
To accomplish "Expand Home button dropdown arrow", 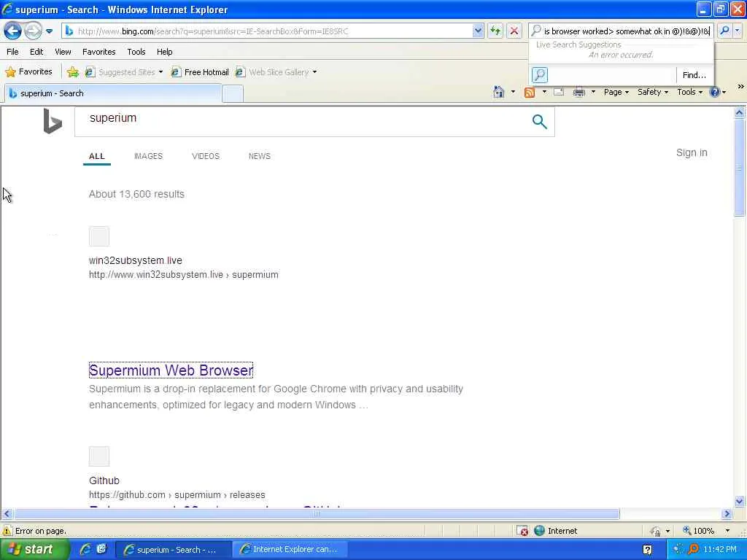I will point(513,92).
